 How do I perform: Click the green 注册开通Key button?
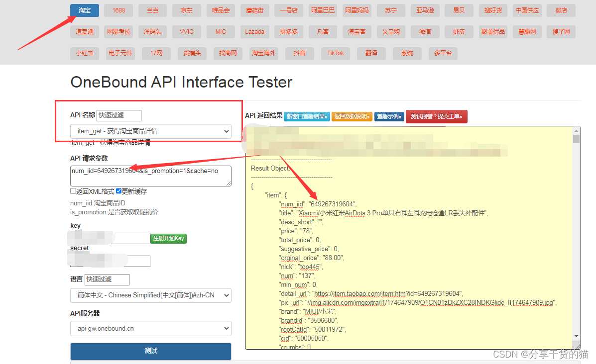(169, 238)
